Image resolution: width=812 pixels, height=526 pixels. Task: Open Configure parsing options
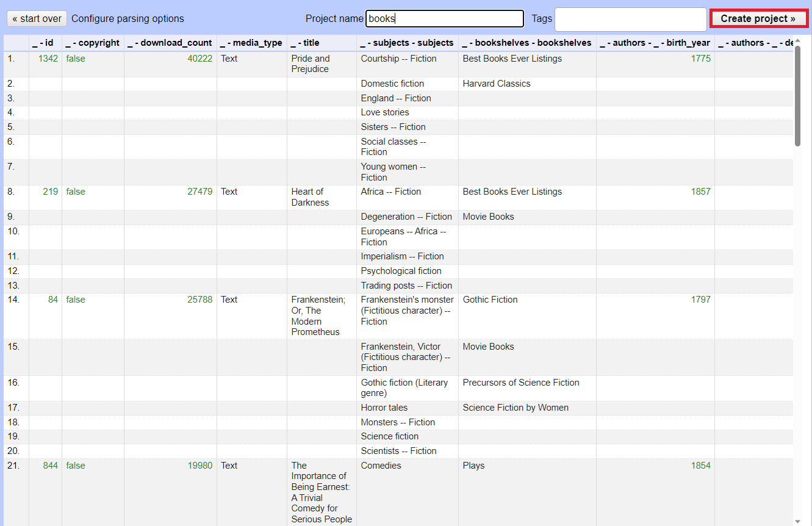coord(128,18)
